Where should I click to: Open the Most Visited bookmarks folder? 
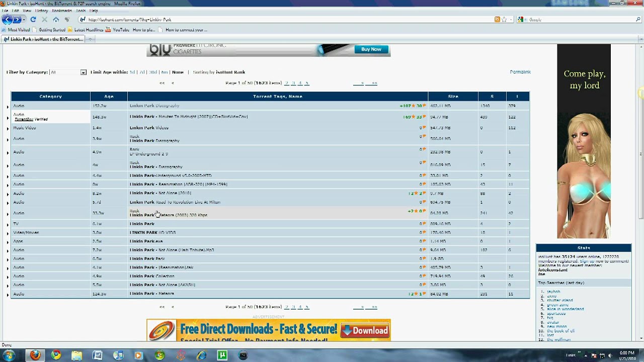click(16, 30)
